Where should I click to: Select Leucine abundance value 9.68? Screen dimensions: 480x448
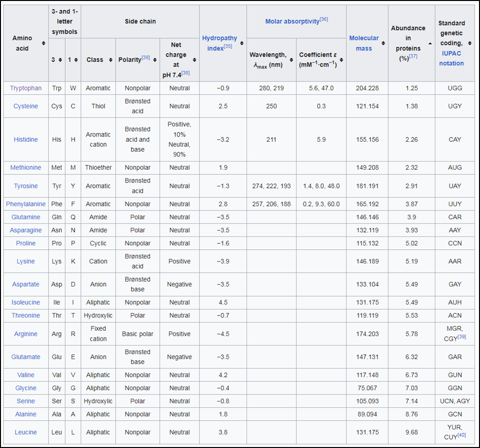[411, 432]
